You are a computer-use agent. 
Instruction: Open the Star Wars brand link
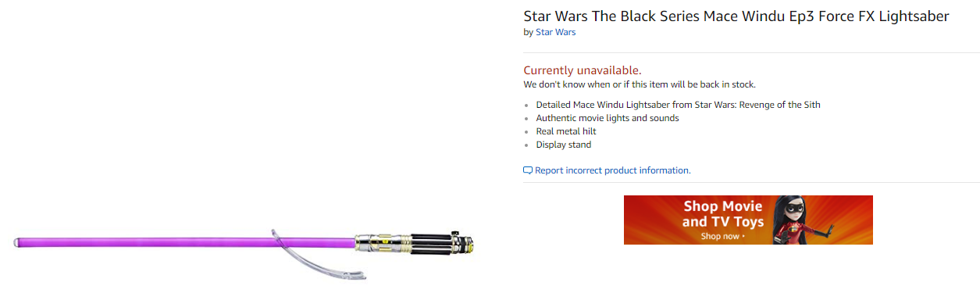click(555, 32)
